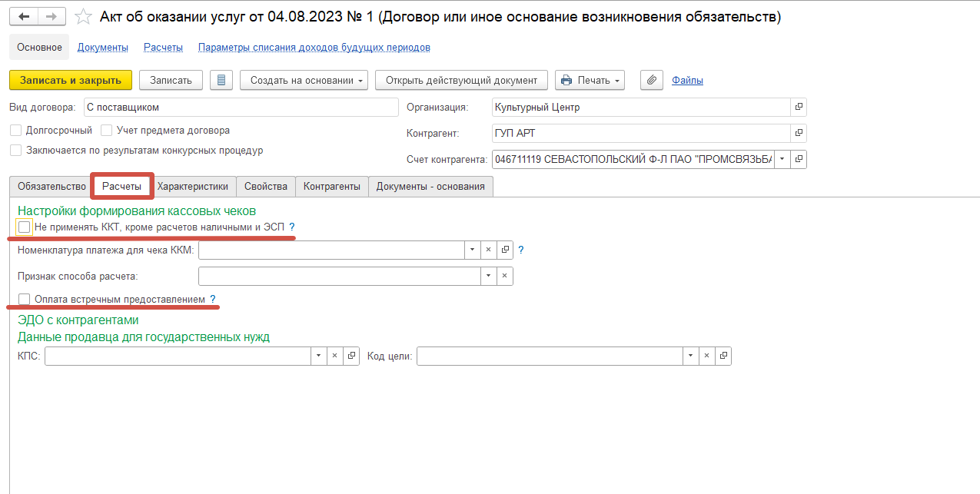Expand Признак способа расчета dropdown arrow
This screenshot has width=980, height=494.
click(x=489, y=276)
